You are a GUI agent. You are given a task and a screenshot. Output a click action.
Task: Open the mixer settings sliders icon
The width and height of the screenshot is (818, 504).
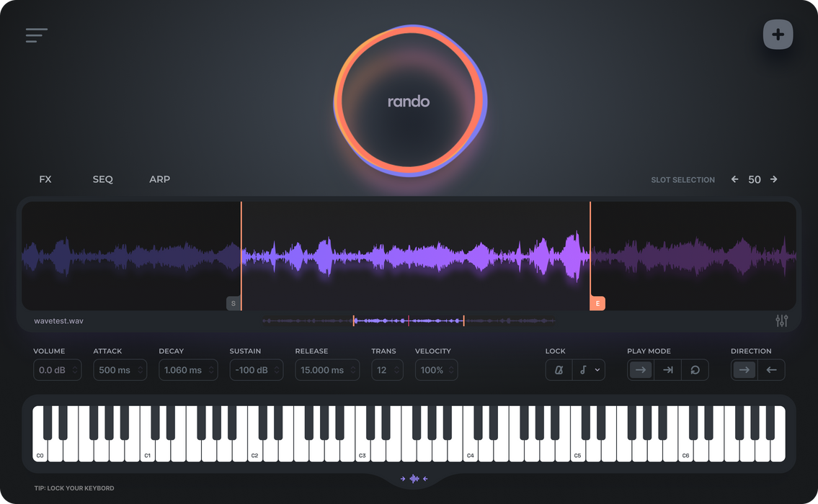pos(781,321)
